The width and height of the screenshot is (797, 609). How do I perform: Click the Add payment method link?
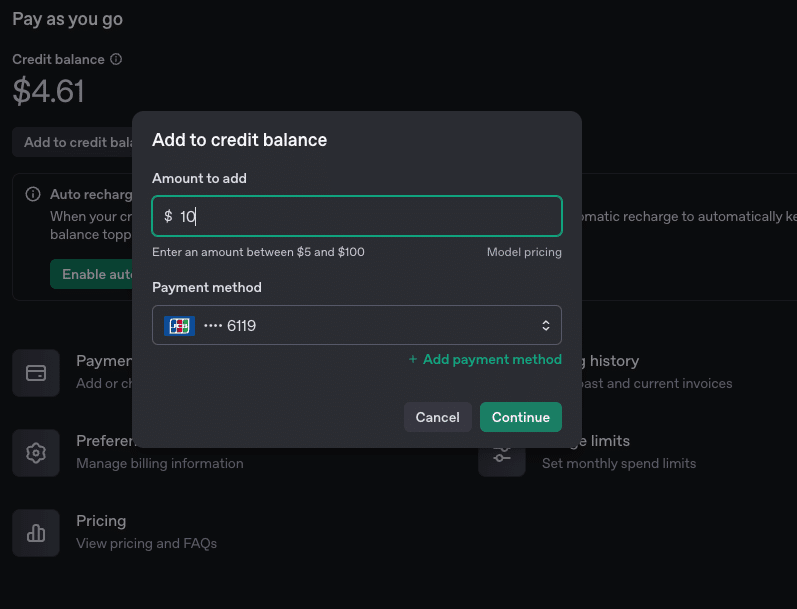pyautogui.click(x=492, y=360)
